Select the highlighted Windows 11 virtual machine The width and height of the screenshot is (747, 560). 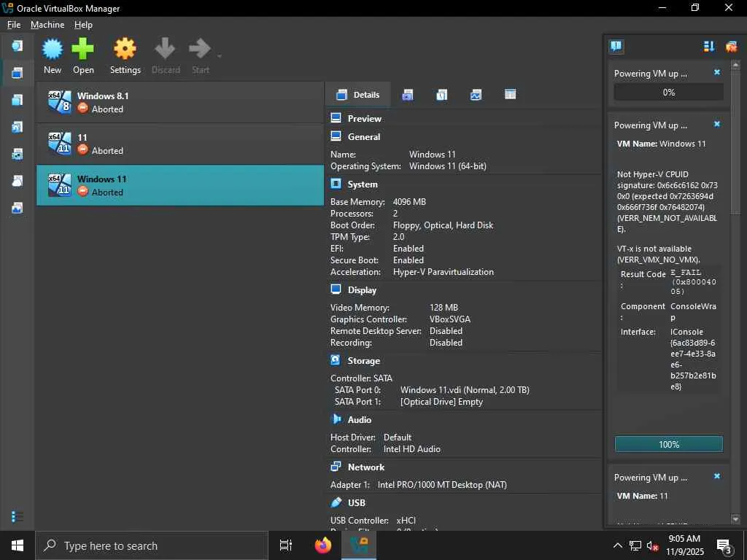click(x=180, y=185)
